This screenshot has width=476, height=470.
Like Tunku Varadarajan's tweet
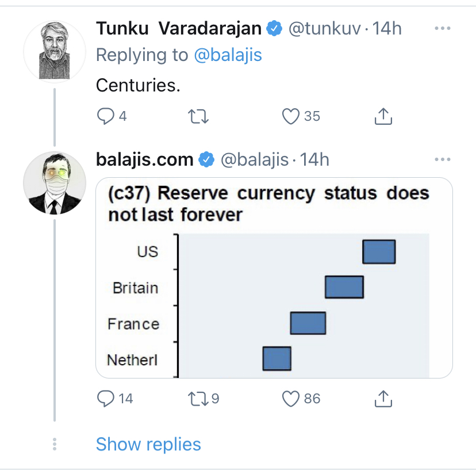[291, 117]
